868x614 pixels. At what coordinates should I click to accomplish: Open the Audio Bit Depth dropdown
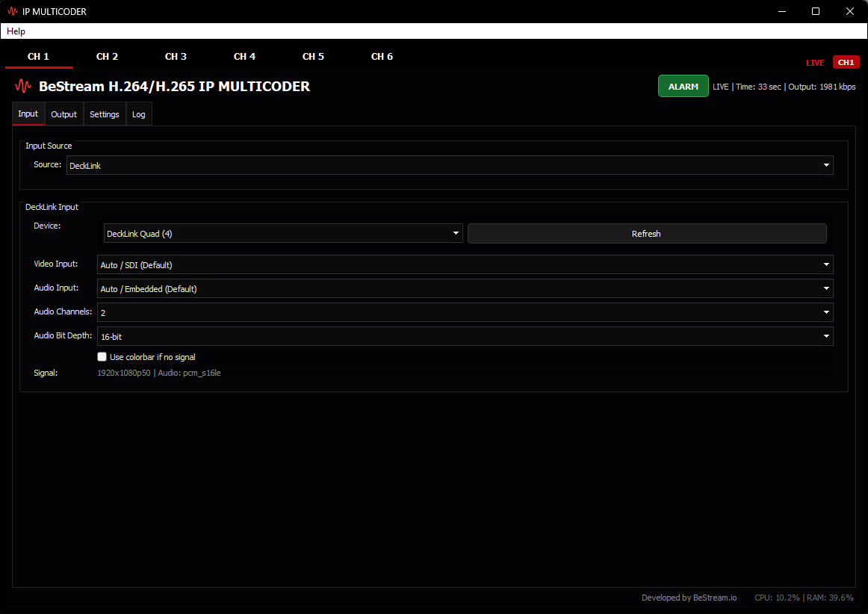(x=465, y=336)
